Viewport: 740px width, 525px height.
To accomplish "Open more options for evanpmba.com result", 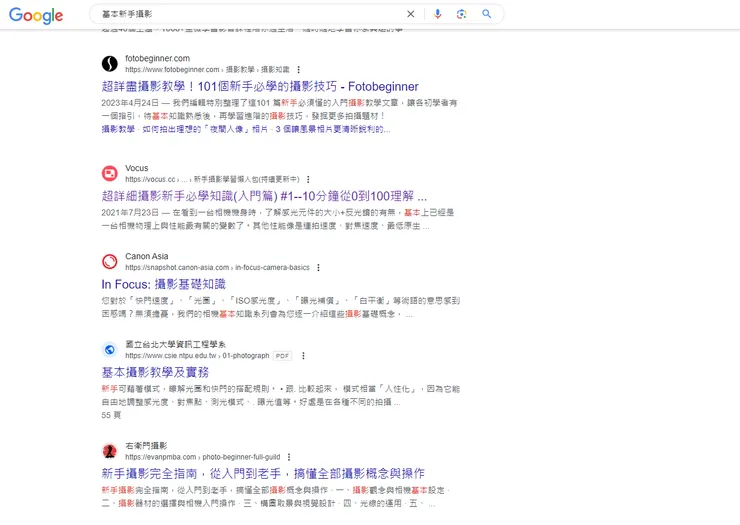I will pyautogui.click(x=289, y=457).
